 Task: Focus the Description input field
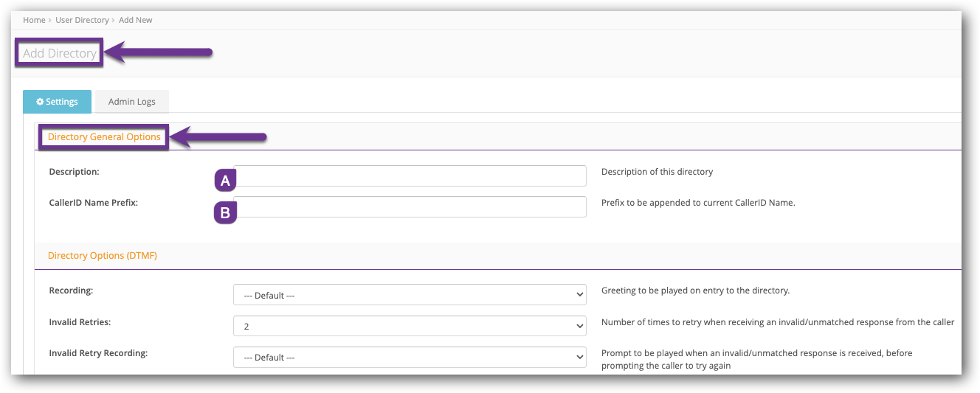pyautogui.click(x=410, y=175)
